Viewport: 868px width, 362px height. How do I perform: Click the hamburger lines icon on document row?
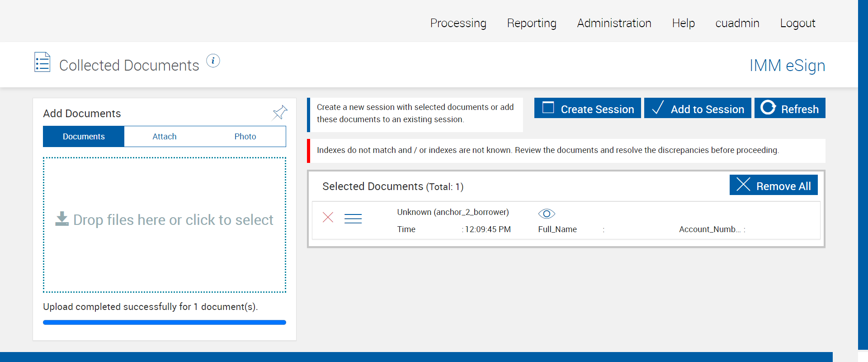click(353, 219)
